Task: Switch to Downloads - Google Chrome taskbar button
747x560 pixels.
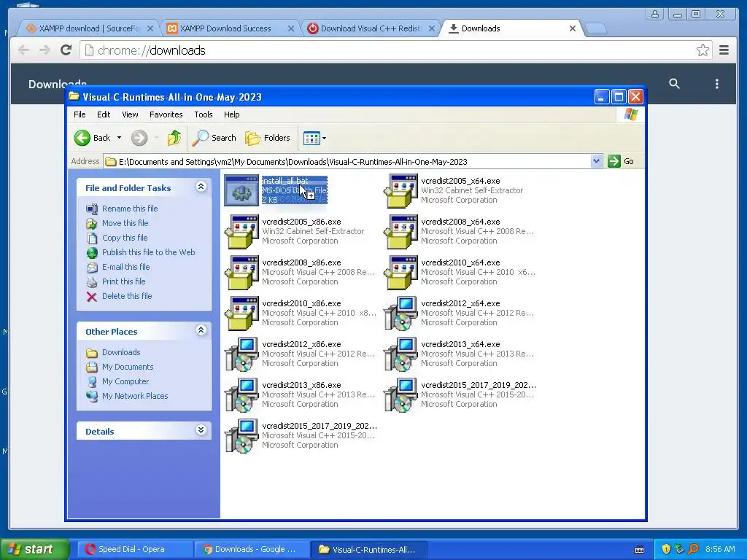Action: point(252,550)
